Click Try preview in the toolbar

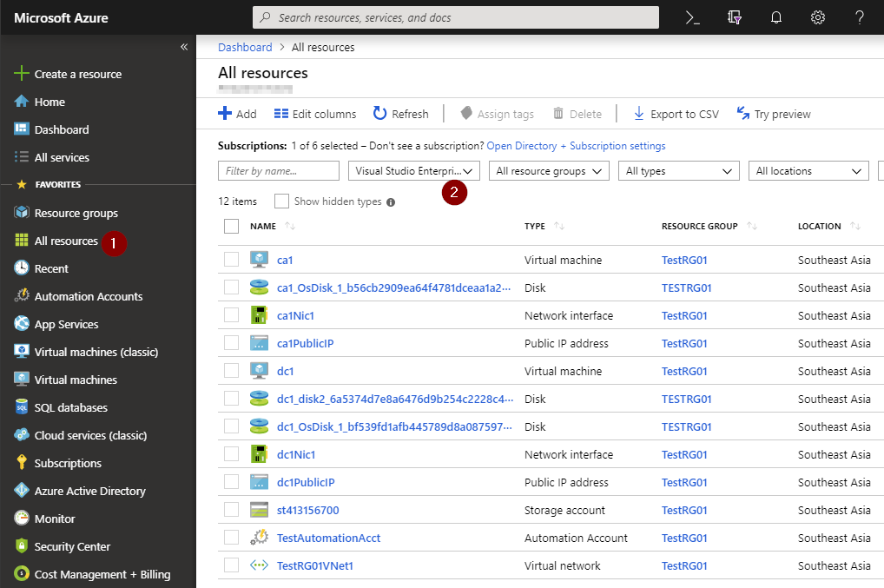pyautogui.click(x=774, y=114)
